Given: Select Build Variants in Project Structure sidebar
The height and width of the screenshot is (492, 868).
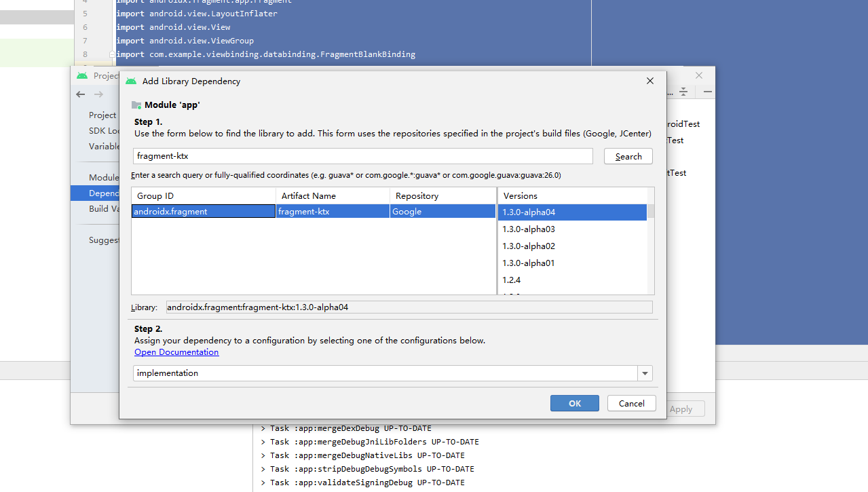Looking at the screenshot, I should 104,208.
